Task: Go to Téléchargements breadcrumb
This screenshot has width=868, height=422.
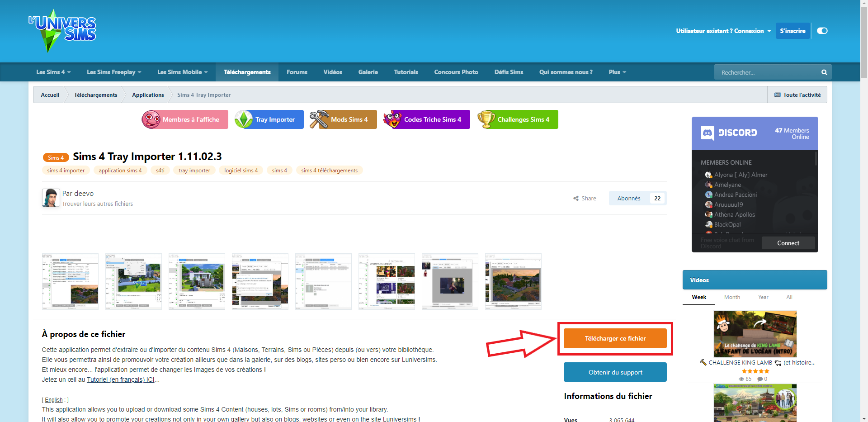Action: click(x=95, y=95)
